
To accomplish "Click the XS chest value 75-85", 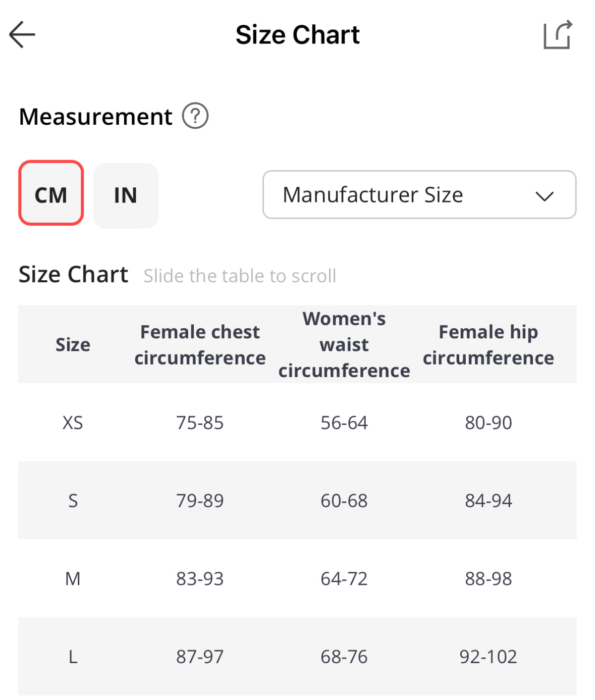I will [x=200, y=423].
